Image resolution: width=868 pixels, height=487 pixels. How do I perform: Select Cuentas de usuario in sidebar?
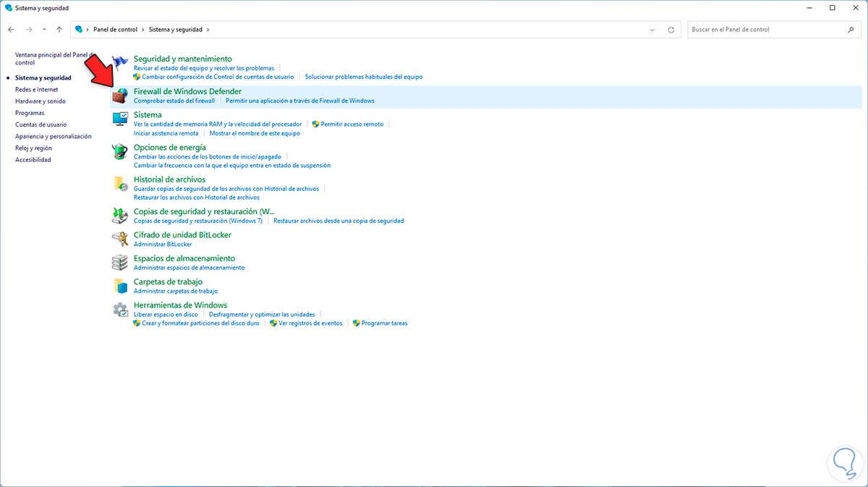(x=41, y=124)
